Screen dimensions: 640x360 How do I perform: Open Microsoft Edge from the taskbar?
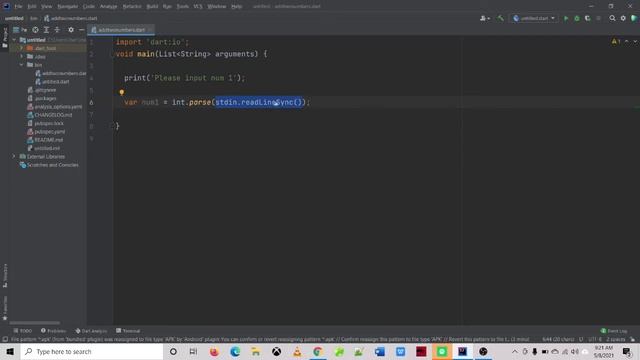tap(235, 351)
